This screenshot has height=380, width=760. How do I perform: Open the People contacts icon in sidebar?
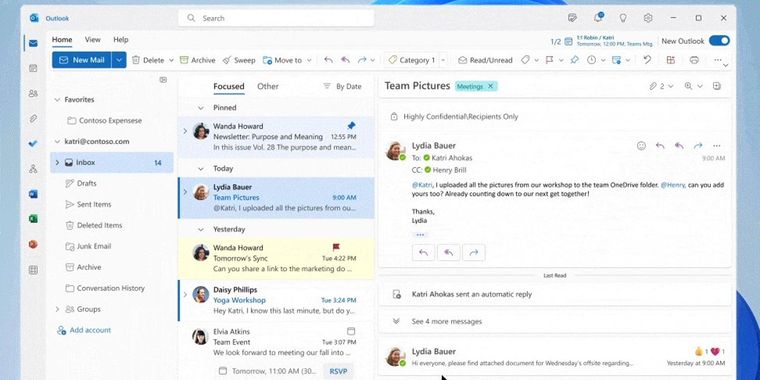click(33, 94)
